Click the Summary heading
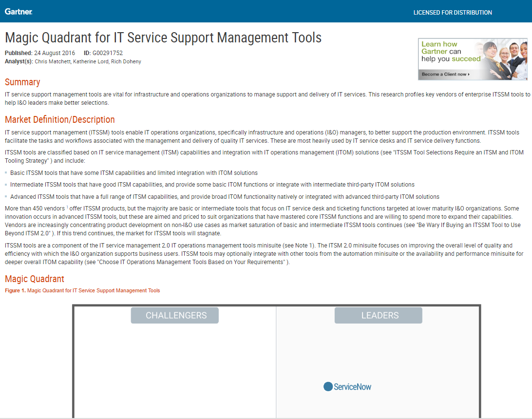The image size is (532, 419). [22, 82]
